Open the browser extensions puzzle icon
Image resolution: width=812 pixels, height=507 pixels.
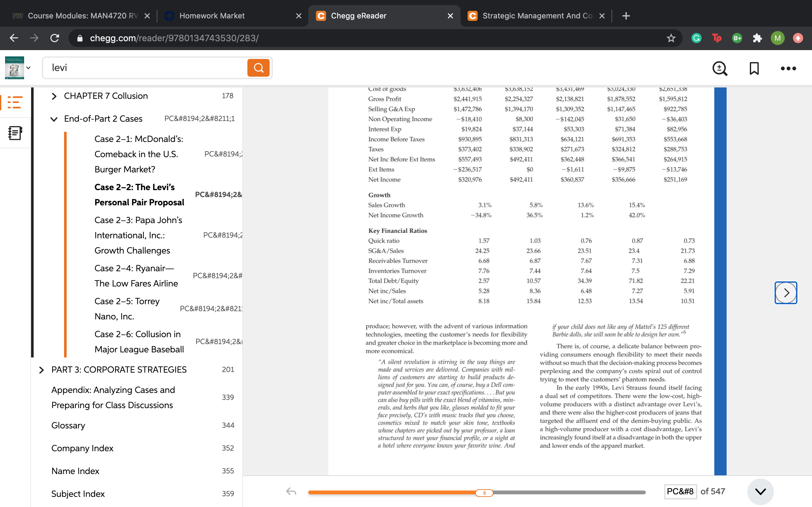coord(757,38)
